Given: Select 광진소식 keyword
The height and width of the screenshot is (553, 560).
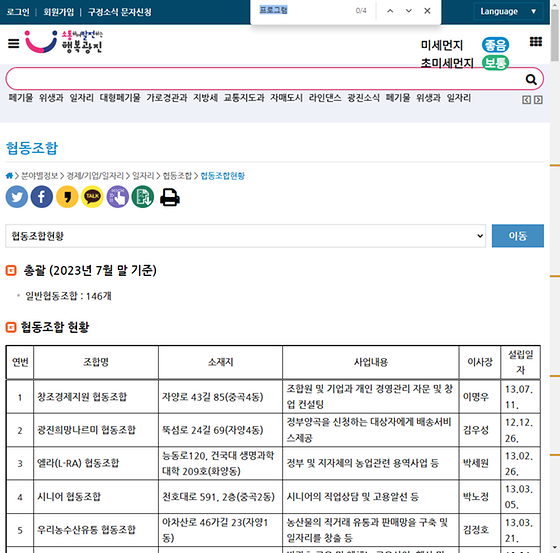Looking at the screenshot, I should 364,98.
